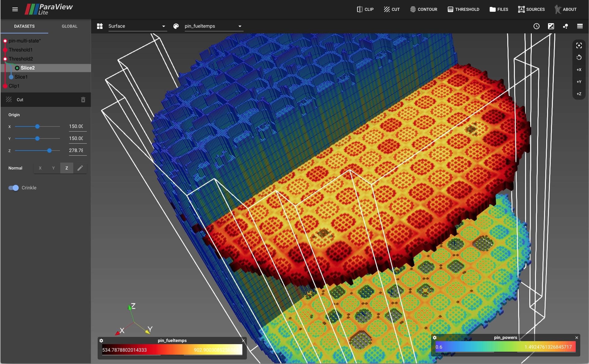Click the Z origin slider handle
The width and height of the screenshot is (589, 364).
click(x=49, y=151)
